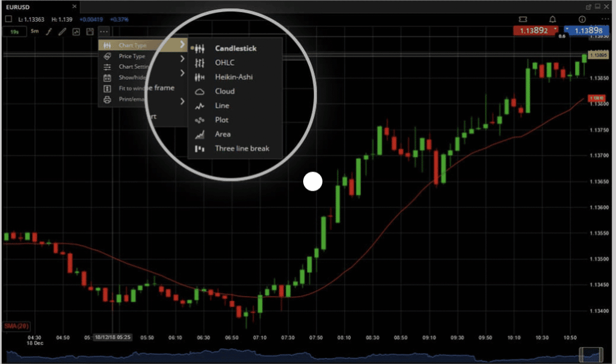Click the red 1.13892 sell price button

(534, 30)
